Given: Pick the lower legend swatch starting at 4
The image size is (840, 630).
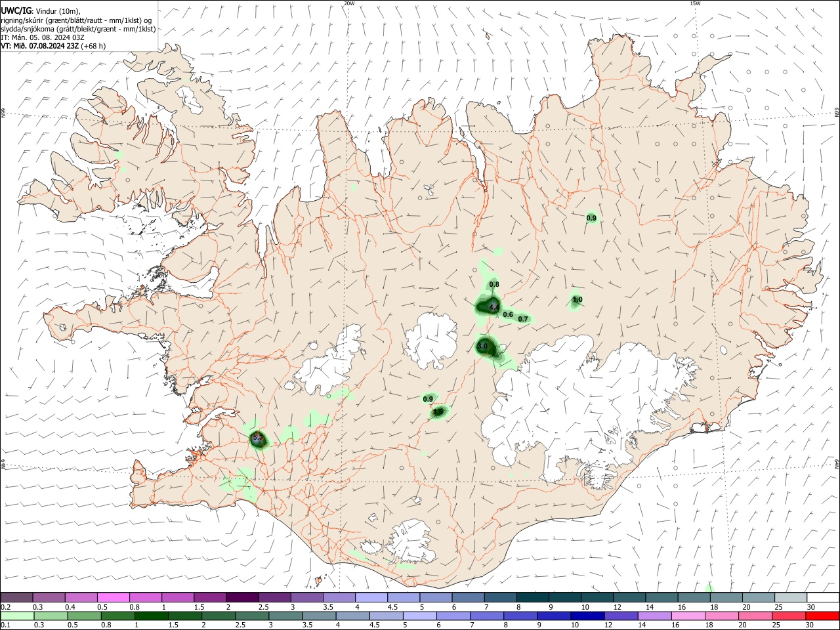Looking at the screenshot, I should (x=353, y=616).
